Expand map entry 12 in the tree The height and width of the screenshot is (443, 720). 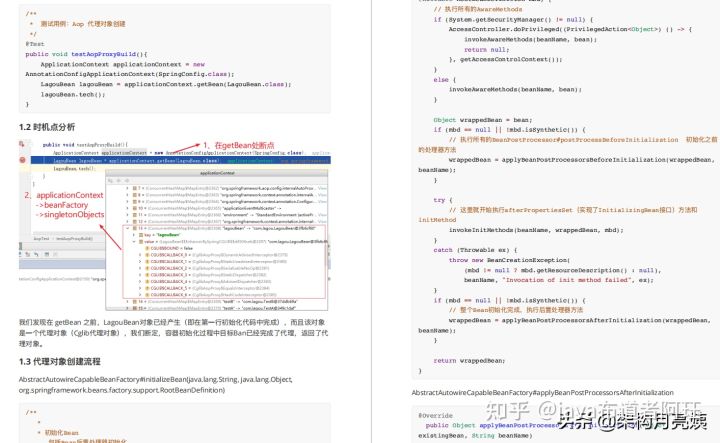[x=128, y=221]
